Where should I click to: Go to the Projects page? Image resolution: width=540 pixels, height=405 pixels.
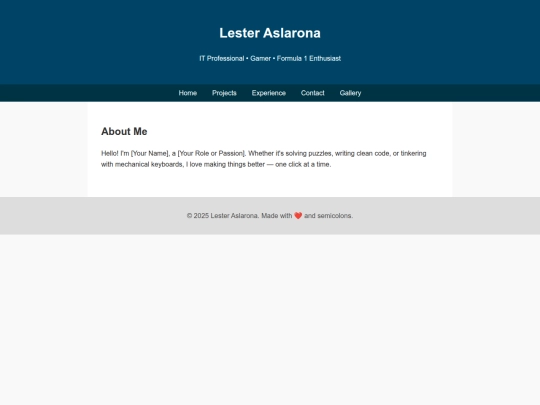coord(224,93)
